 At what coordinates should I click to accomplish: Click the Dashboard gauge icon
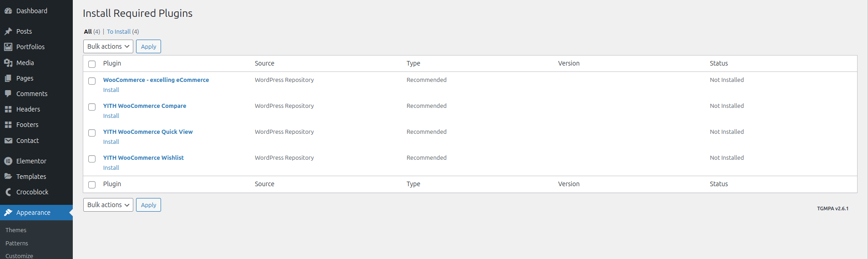coord(8,11)
